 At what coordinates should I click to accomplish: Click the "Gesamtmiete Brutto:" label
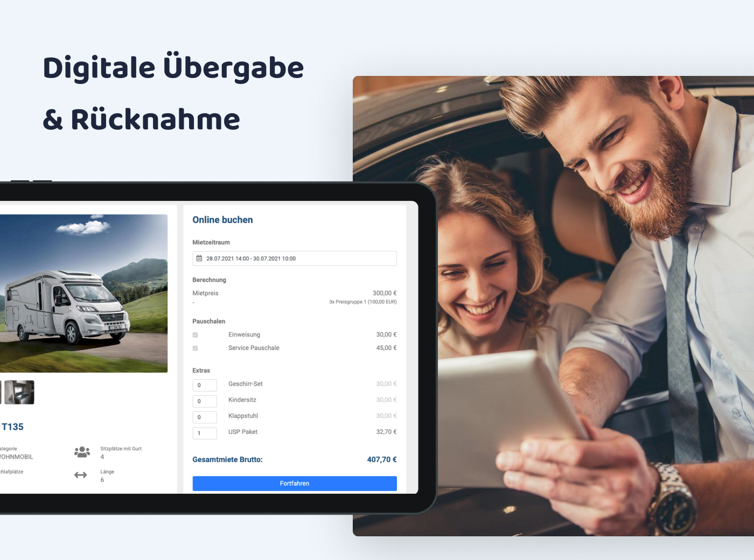228,459
